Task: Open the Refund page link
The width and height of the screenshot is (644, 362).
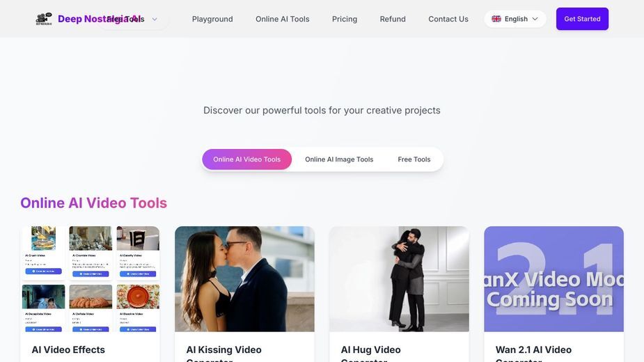Action: click(x=393, y=19)
